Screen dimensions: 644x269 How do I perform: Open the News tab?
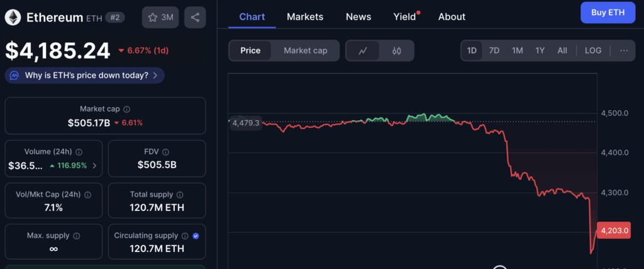point(358,17)
